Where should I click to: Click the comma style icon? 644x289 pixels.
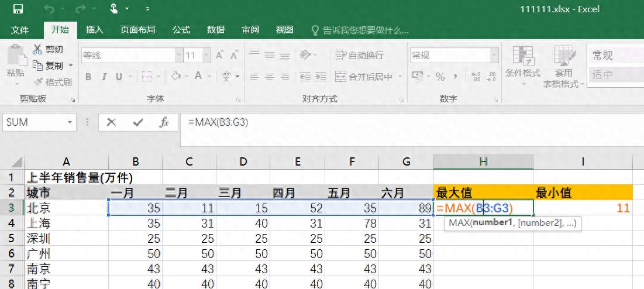coord(456,77)
